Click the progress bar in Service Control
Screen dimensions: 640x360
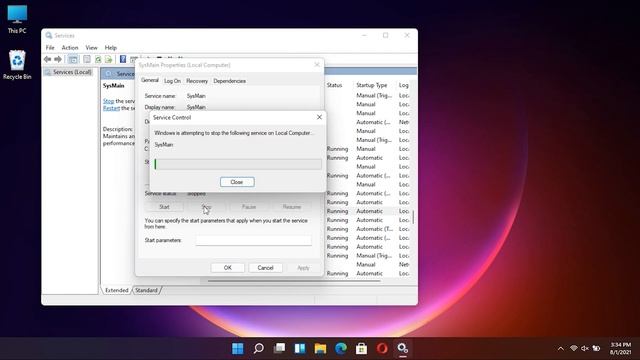tap(238, 164)
